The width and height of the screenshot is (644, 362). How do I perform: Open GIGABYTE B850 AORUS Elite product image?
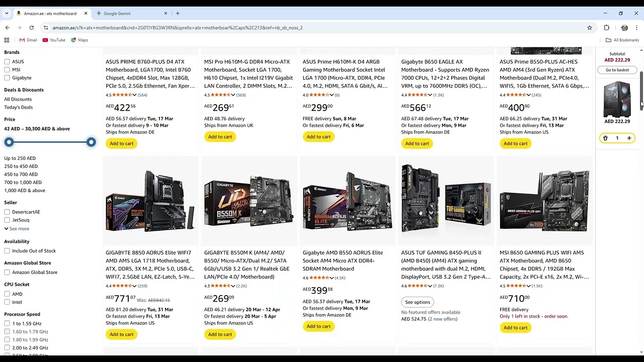(150, 201)
